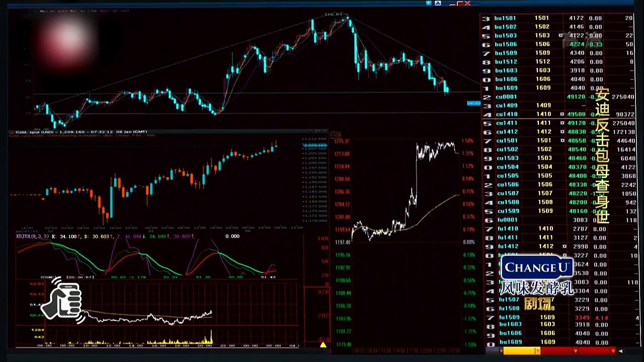The width and height of the screenshot is (644, 362).
Task: Select the cu1412 contract name
Action: (506, 132)
